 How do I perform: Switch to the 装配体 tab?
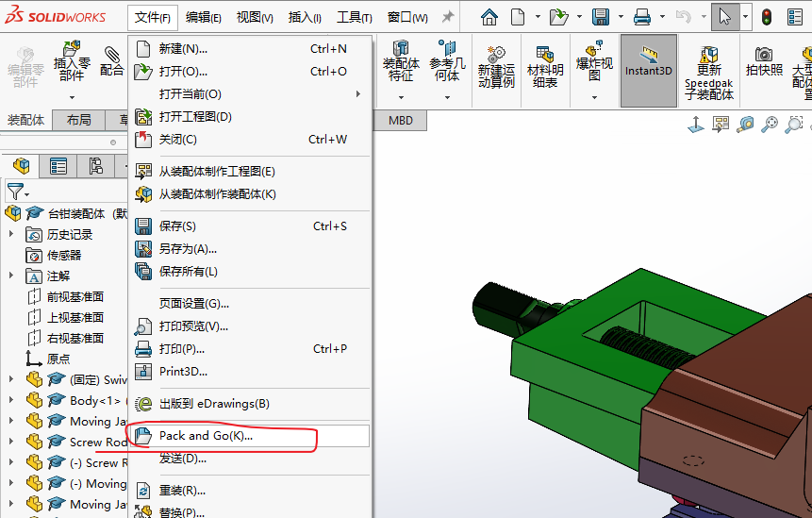tap(25, 120)
